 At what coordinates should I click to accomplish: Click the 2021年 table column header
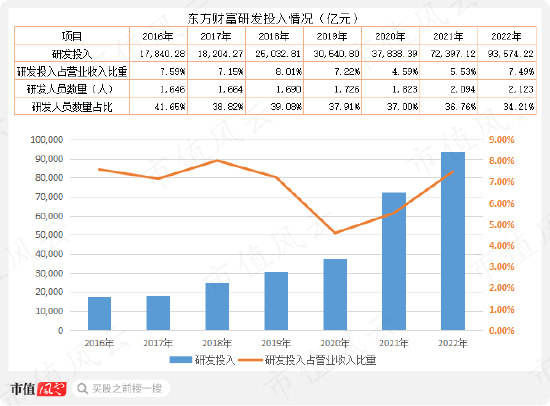[448, 36]
